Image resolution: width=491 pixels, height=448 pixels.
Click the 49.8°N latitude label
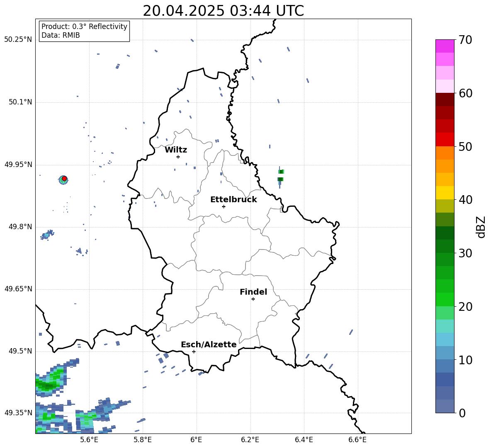click(20, 227)
